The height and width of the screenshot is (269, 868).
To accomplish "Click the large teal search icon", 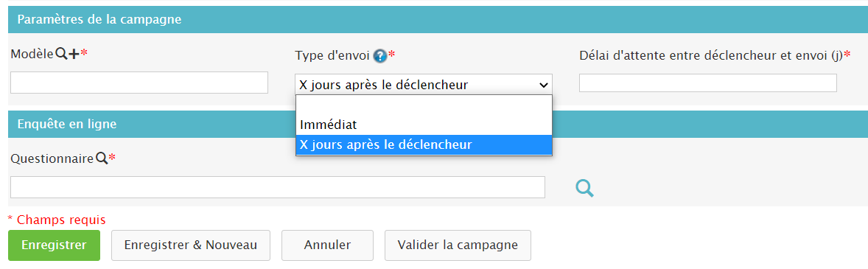I will 584,188.
